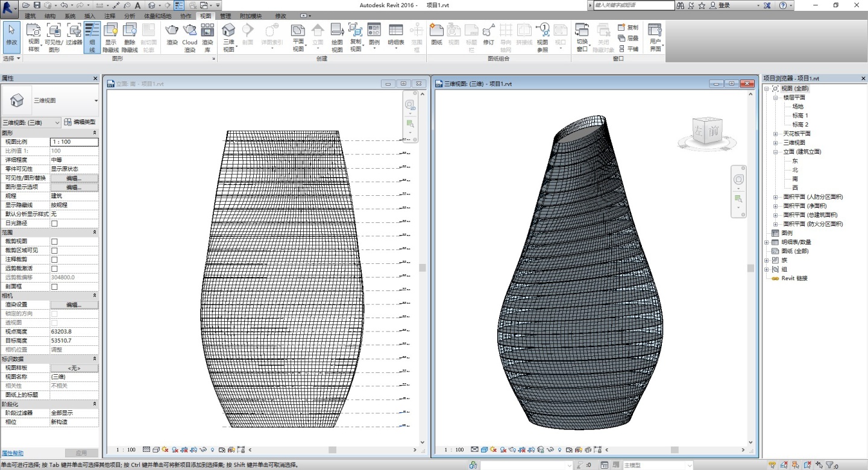The height and width of the screenshot is (470, 868).
Task: Click 编辑 button for 渲染设置
Action: click(74, 304)
